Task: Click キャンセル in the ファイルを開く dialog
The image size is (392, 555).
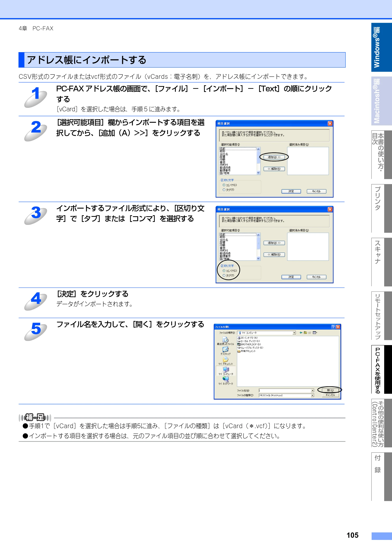Action: point(330,395)
